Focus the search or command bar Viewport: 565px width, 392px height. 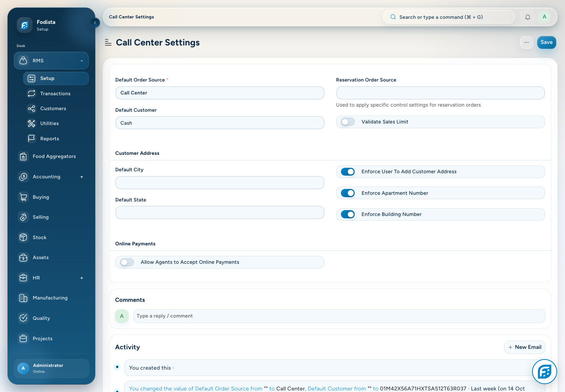448,17
